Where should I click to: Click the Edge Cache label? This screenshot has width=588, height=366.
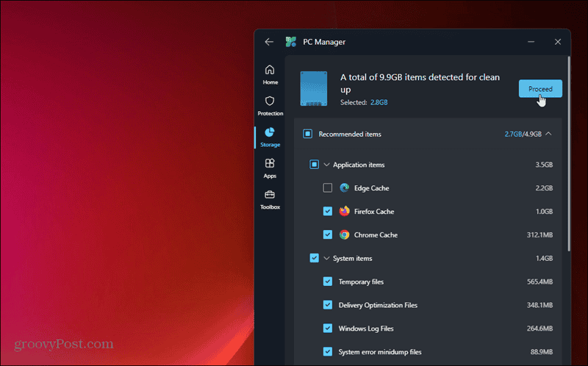pos(372,188)
